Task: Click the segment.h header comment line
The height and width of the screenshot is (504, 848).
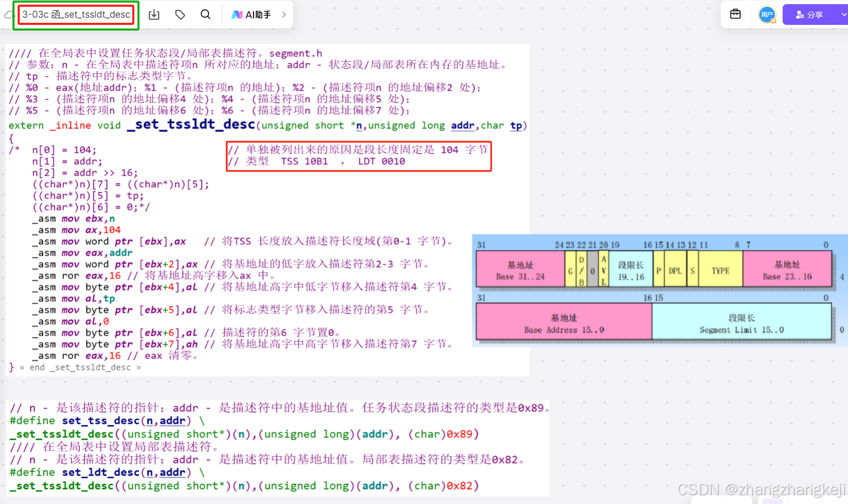Action: 165,53
